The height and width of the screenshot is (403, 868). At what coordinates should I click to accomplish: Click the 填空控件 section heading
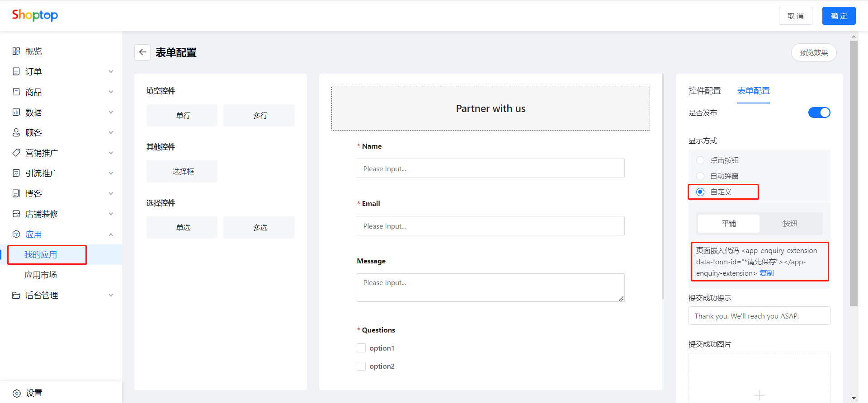160,91
